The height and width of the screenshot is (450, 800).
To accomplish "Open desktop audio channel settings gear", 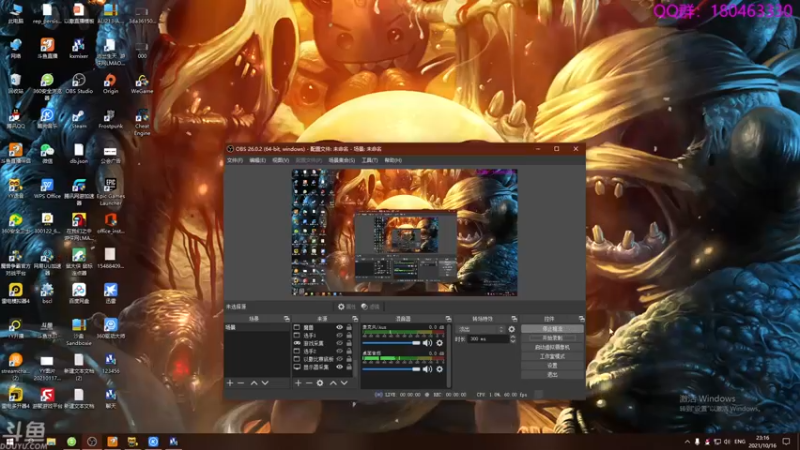I will coord(439,369).
